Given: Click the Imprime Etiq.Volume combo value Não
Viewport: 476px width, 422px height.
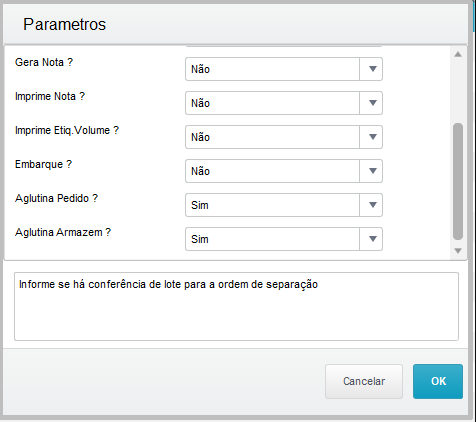Looking at the screenshot, I should tap(272, 137).
